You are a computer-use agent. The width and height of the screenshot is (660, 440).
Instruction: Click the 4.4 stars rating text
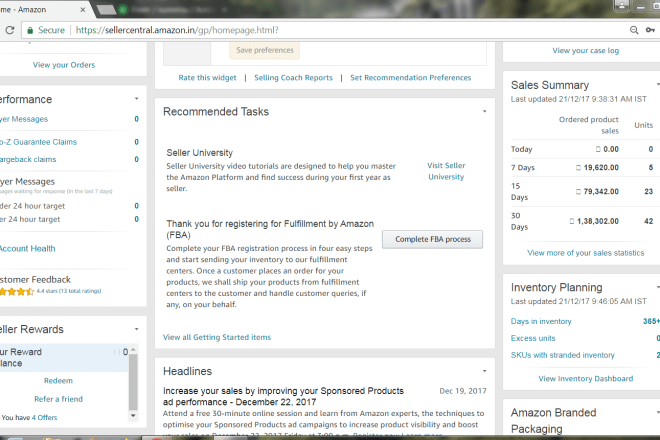[69, 291]
